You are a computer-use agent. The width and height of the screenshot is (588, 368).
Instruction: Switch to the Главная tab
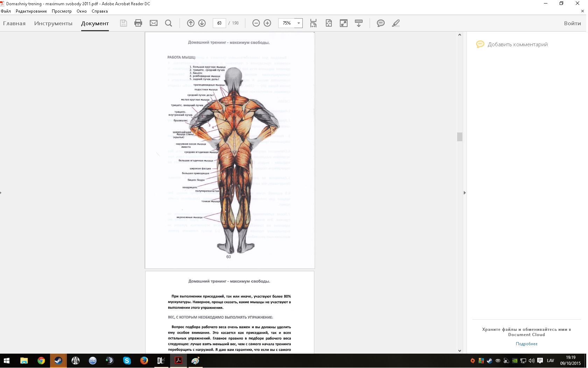coord(14,23)
